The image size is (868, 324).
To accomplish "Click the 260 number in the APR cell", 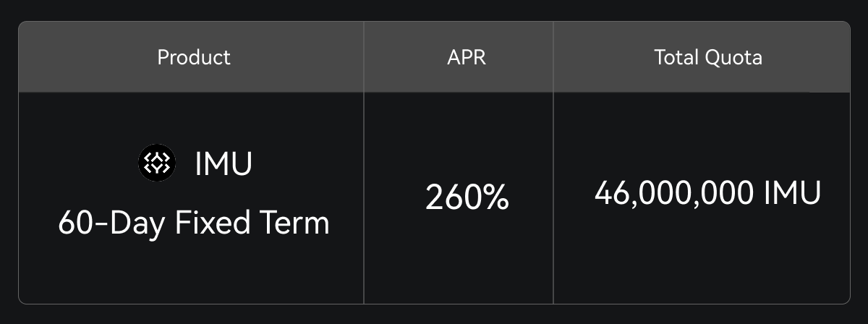I will tap(451, 197).
